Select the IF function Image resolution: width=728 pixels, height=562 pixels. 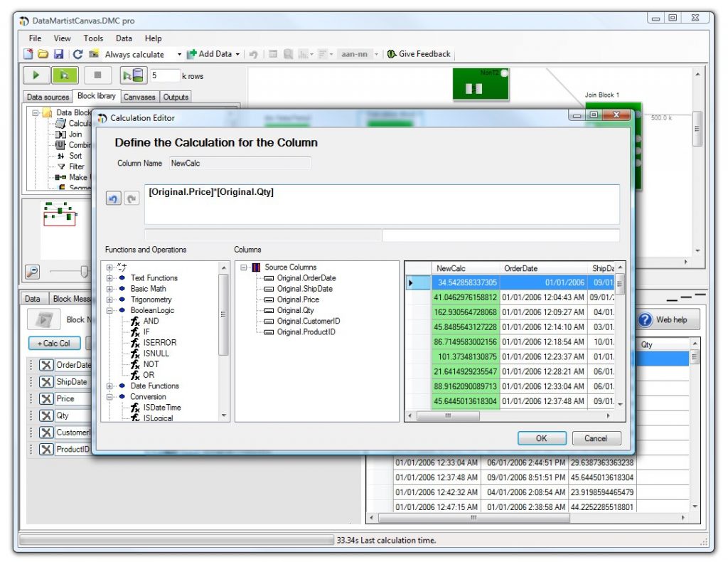point(146,332)
